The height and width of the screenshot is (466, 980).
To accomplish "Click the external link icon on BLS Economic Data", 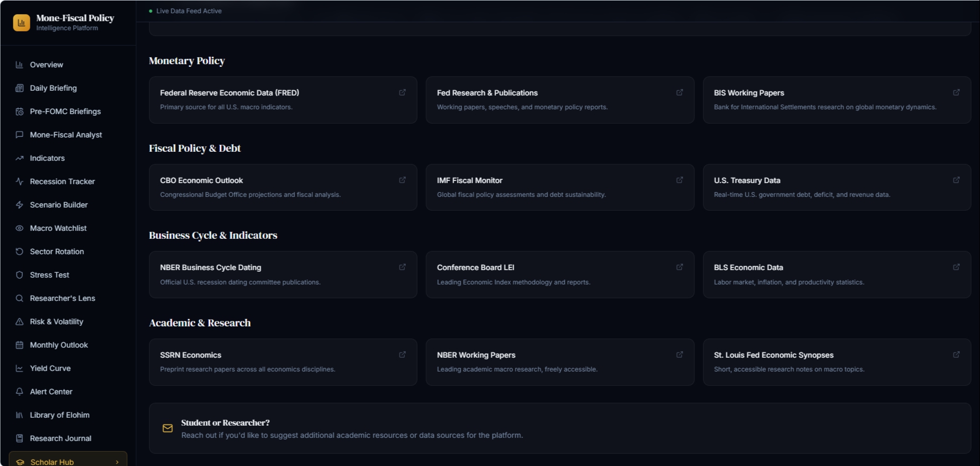I will 956,267.
